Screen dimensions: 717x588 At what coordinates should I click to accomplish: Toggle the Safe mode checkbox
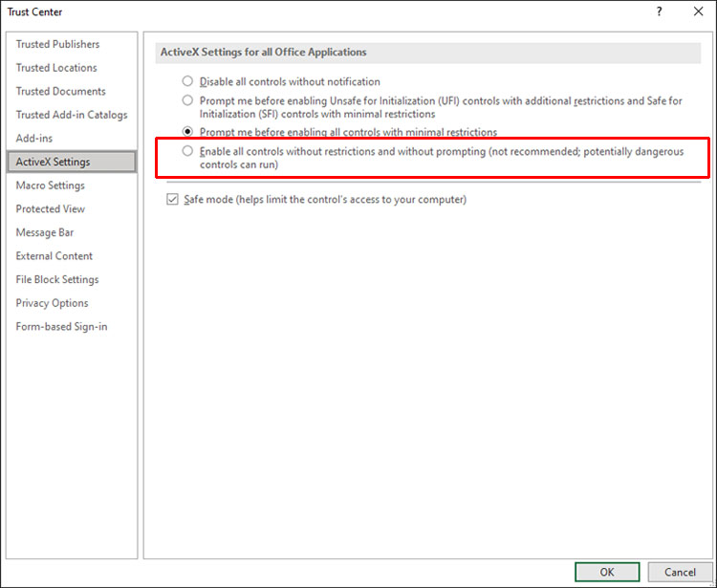click(x=172, y=200)
